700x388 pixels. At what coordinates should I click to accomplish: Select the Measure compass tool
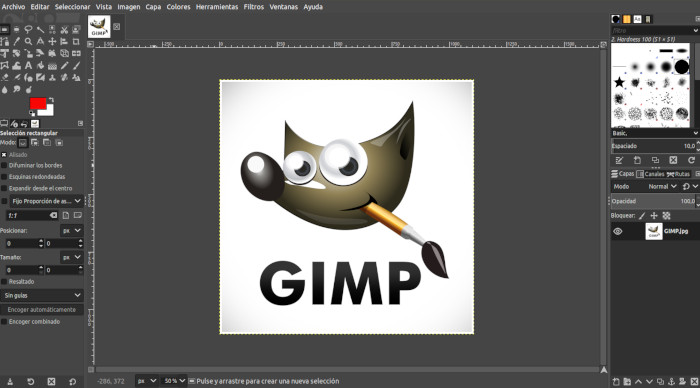(40, 42)
